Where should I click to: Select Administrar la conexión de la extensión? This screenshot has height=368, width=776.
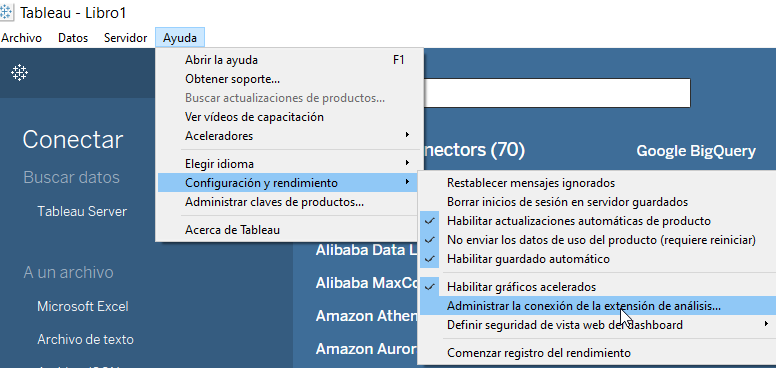[x=597, y=306]
